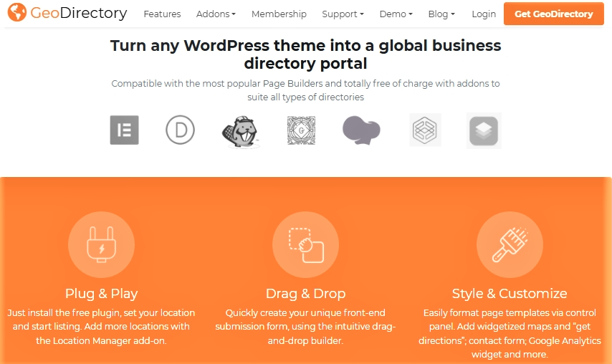Click the Gutenberg ornate G icon
The image size is (612, 364).
(x=301, y=130)
